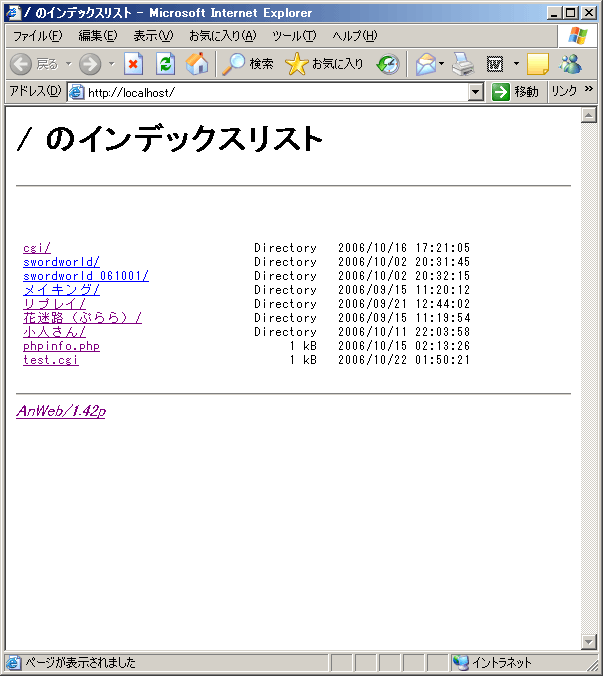
Task: Click the Refresh page icon
Action: 165,64
